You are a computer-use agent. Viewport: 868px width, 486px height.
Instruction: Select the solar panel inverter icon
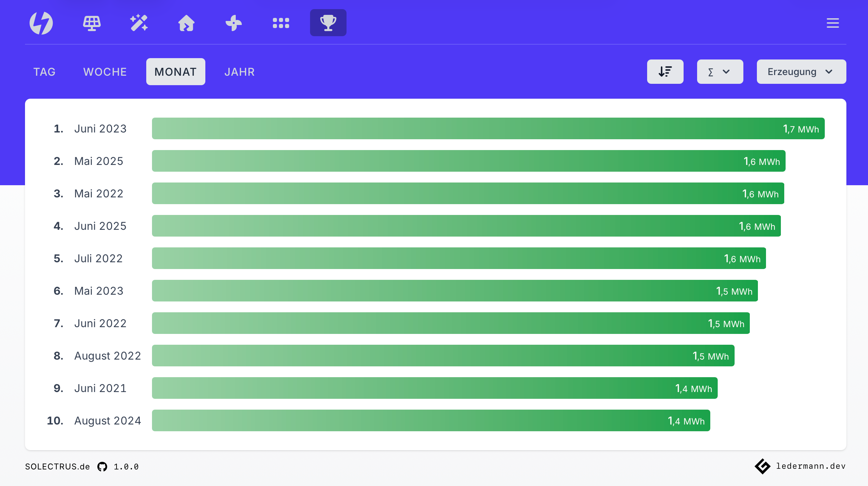[x=92, y=23]
